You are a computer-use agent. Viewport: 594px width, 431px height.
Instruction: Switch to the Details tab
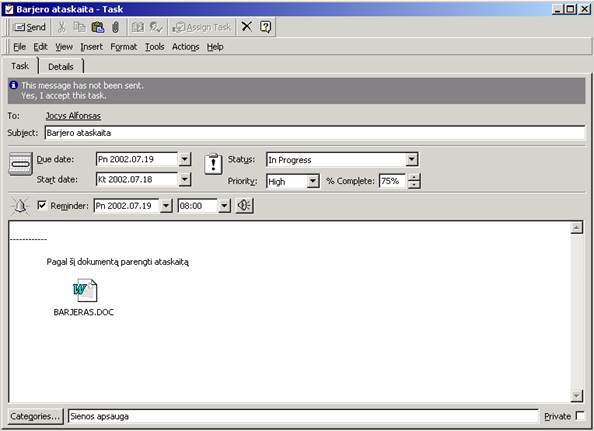(61, 67)
